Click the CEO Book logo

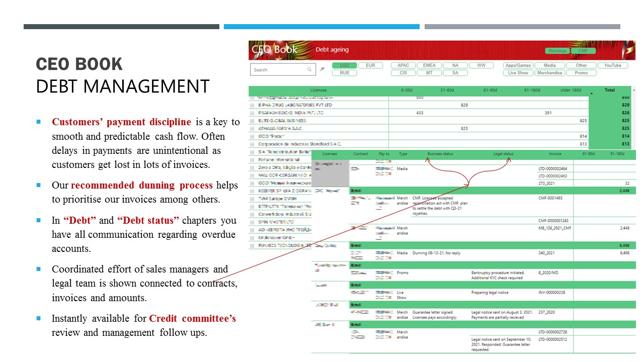[275, 49]
